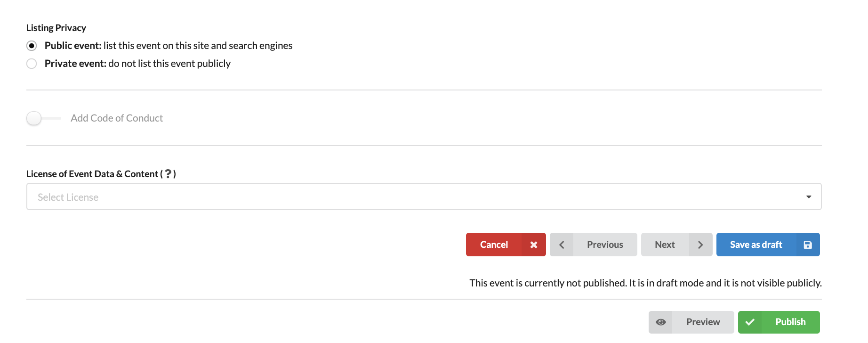Go to the Previous step
This screenshot has height=343, width=868.
click(594, 245)
